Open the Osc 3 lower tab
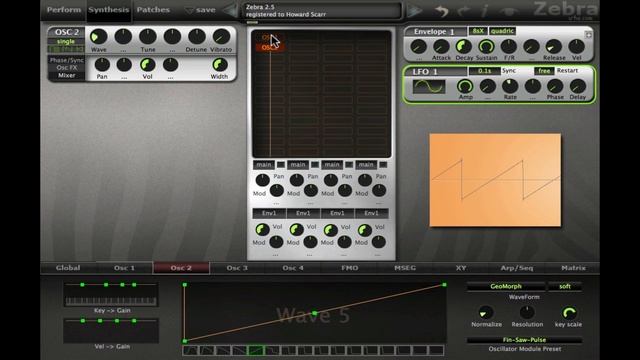The image size is (640, 360). (237, 268)
